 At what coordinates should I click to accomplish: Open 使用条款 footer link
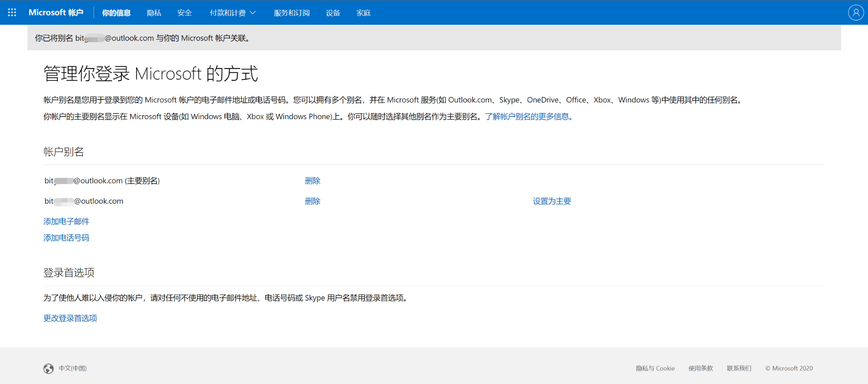tap(701, 368)
